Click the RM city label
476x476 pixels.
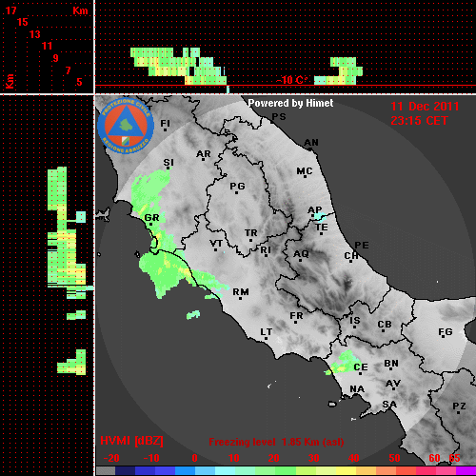click(x=241, y=291)
